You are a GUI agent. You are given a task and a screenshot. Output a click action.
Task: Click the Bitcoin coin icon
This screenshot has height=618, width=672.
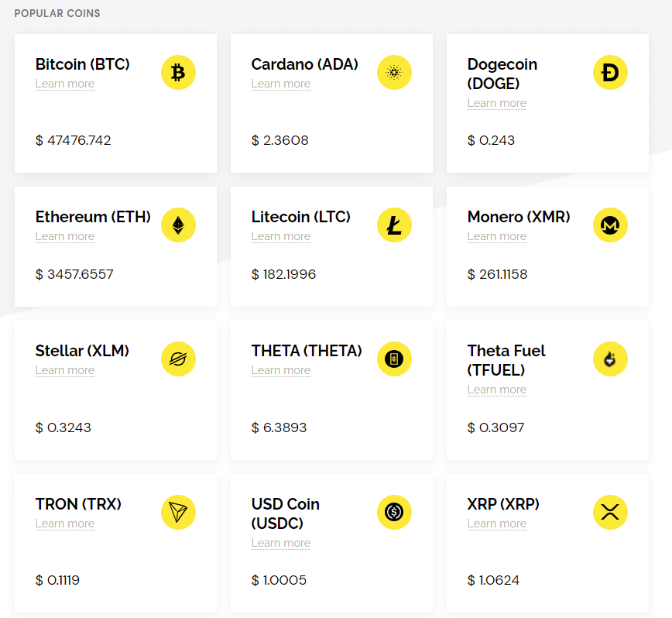point(178,73)
